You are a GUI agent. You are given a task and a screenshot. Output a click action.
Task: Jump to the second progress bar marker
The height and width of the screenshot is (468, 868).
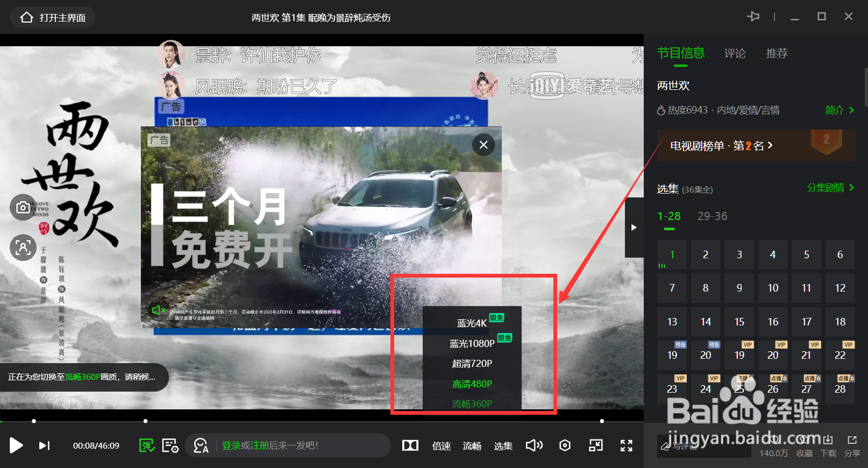pyautogui.click(x=145, y=421)
